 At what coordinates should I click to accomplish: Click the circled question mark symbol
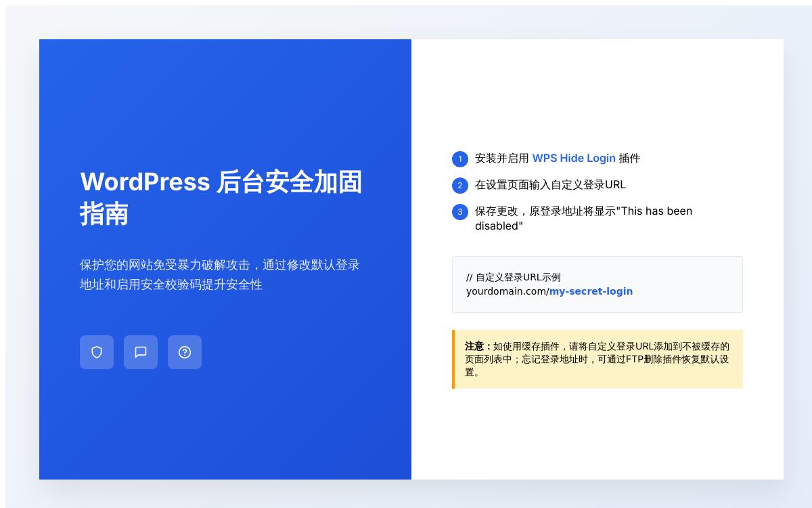click(185, 352)
